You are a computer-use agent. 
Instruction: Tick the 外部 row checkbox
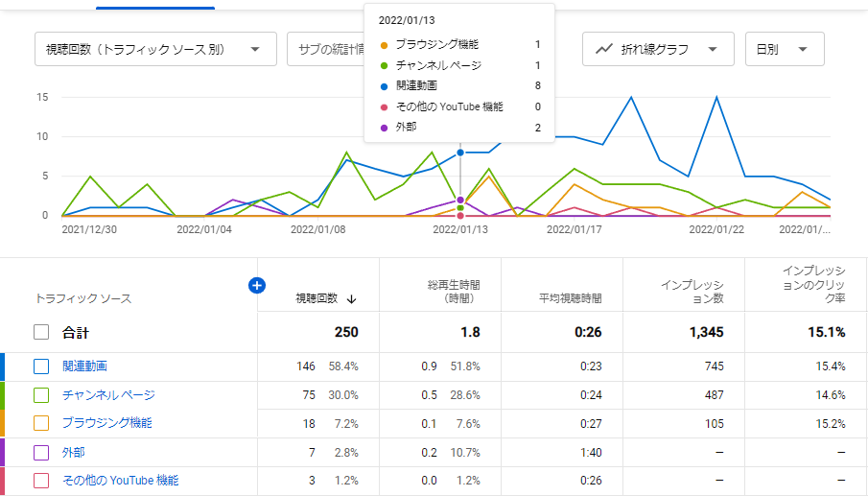click(x=41, y=452)
